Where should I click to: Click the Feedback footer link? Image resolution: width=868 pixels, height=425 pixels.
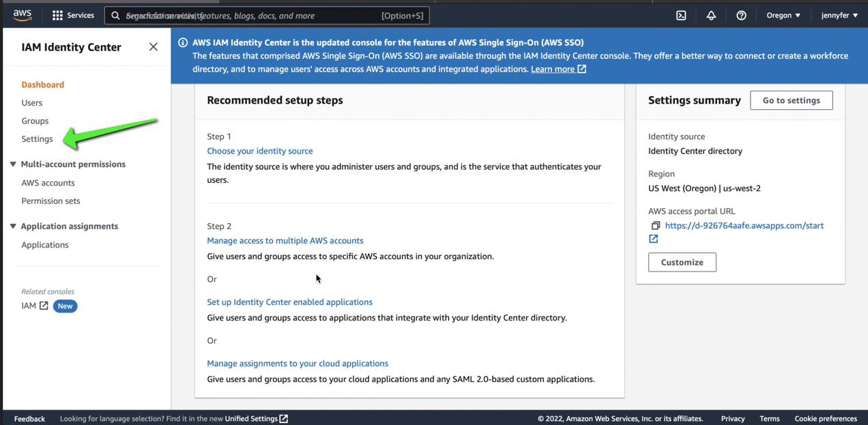point(29,419)
